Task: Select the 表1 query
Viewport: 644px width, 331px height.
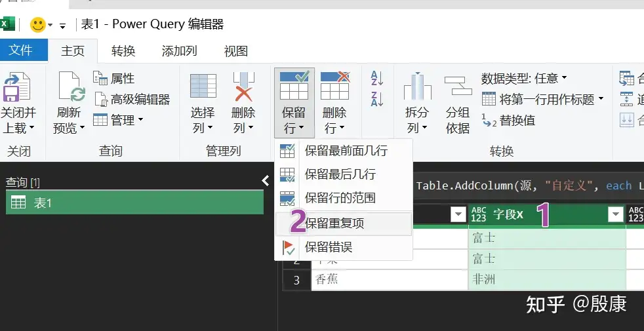Action: (x=134, y=203)
